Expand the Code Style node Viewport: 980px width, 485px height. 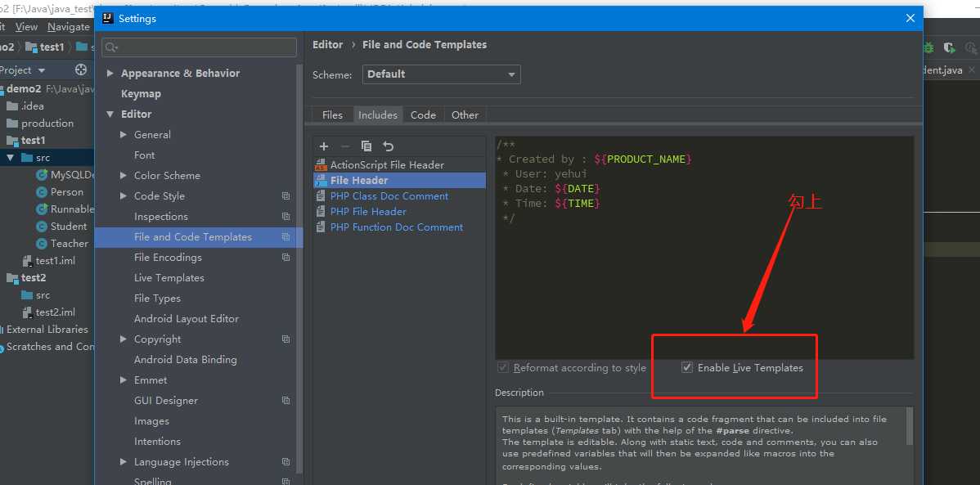click(x=124, y=195)
